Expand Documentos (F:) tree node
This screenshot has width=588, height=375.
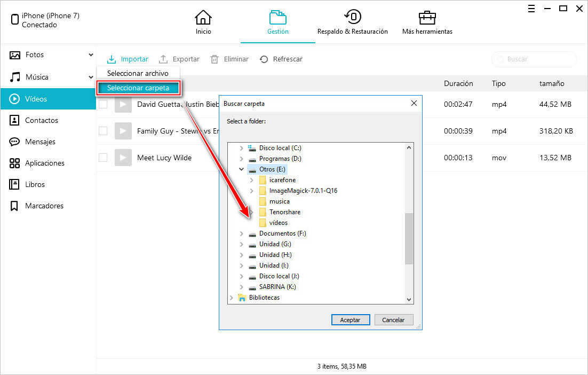(x=242, y=233)
